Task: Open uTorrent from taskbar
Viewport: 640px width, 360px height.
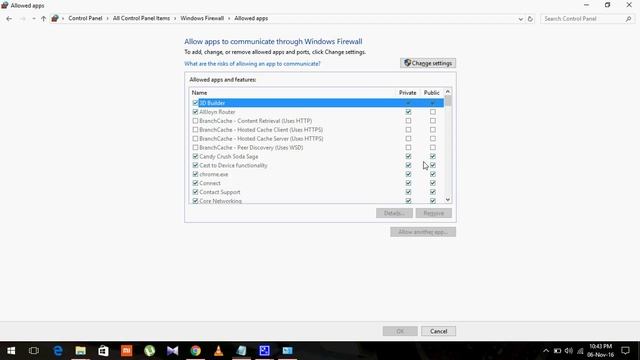Action: click(149, 351)
